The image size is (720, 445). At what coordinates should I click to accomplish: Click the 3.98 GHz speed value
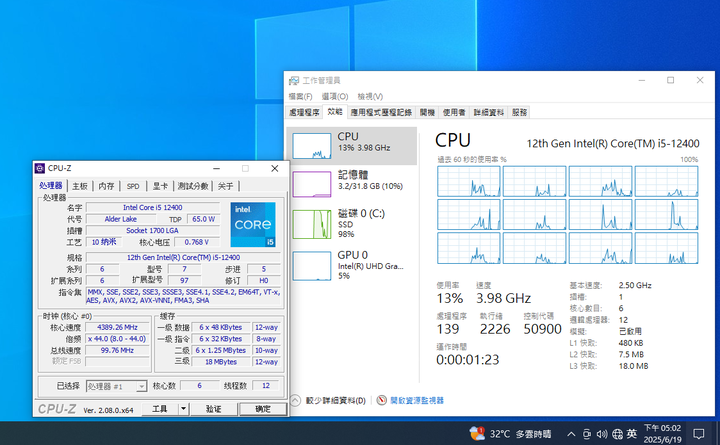coord(503,299)
